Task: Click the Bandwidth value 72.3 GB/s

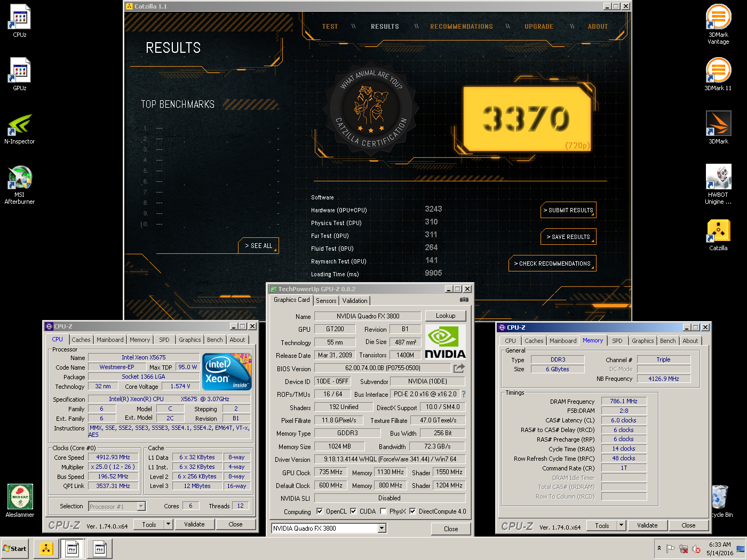Action: coord(438,446)
